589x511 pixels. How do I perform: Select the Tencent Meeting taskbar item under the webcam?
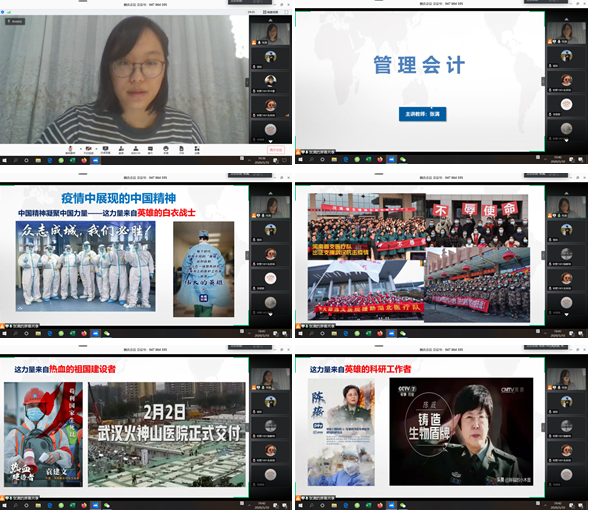(95, 160)
